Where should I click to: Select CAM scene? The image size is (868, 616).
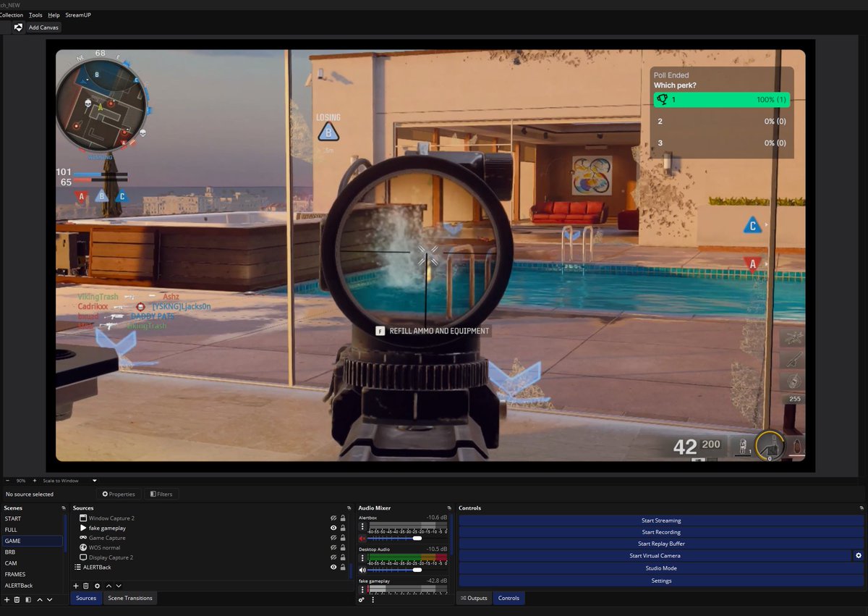[x=32, y=563]
